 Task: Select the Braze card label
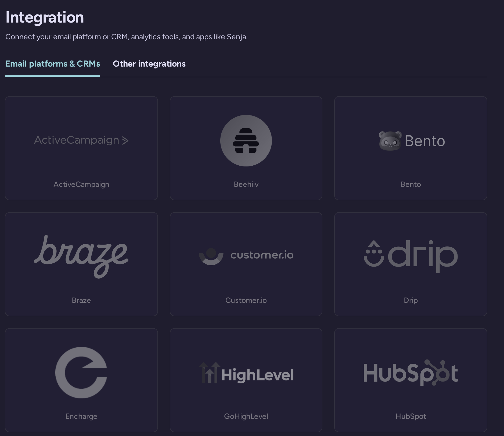[x=81, y=300]
